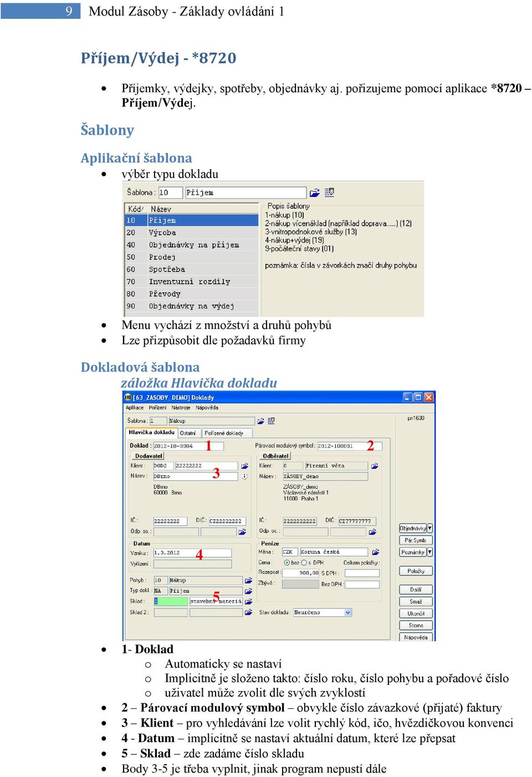532x777 pixels.
Task: Open Dodavatel Klient lookup folder icon
Action: pyautogui.click(x=244, y=466)
